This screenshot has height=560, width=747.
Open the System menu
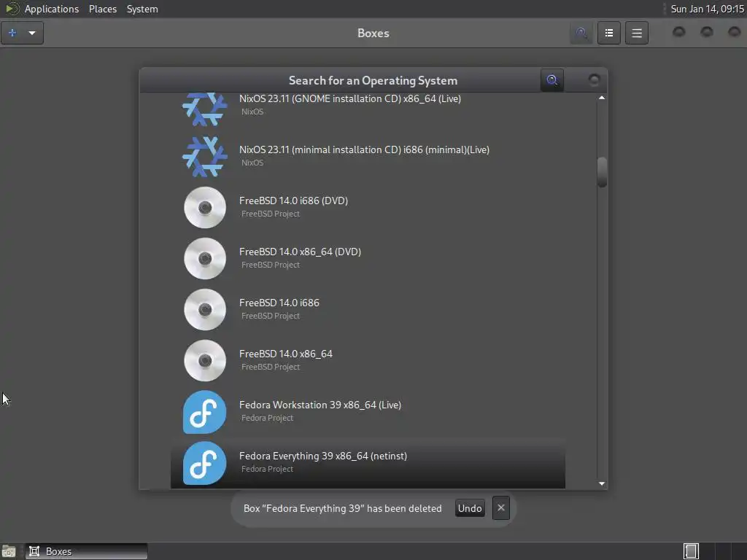(142, 9)
